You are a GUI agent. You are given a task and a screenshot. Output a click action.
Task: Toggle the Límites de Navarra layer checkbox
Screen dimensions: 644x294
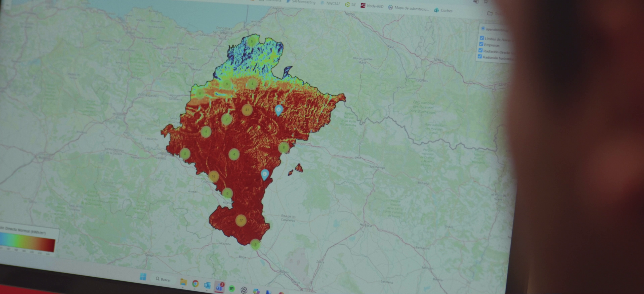click(482, 38)
